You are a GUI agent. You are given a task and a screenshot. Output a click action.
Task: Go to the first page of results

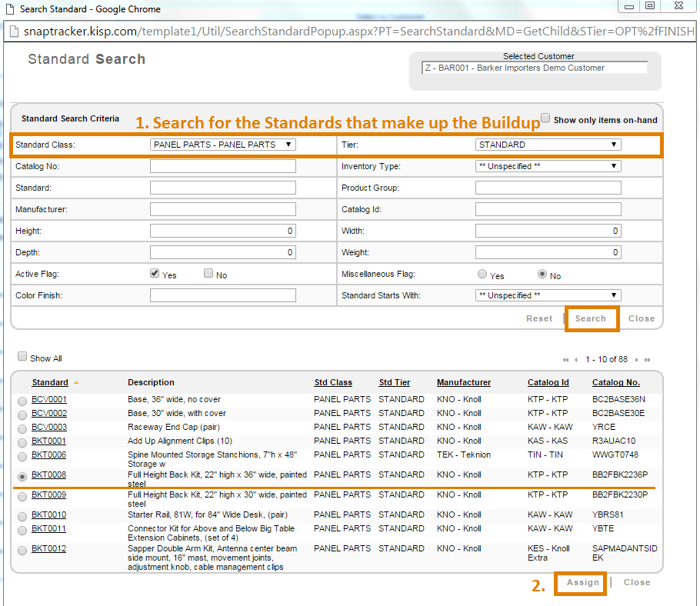[566, 360]
